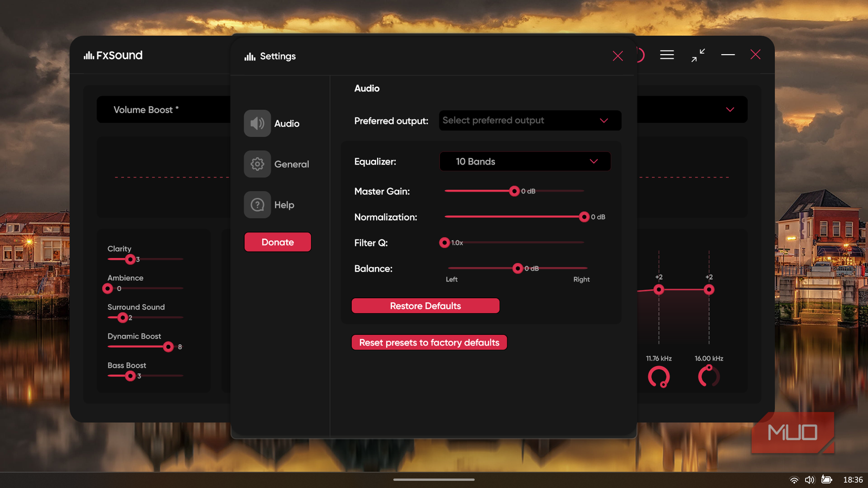
Task: Open the Preferred output dropdown
Action: pos(529,120)
